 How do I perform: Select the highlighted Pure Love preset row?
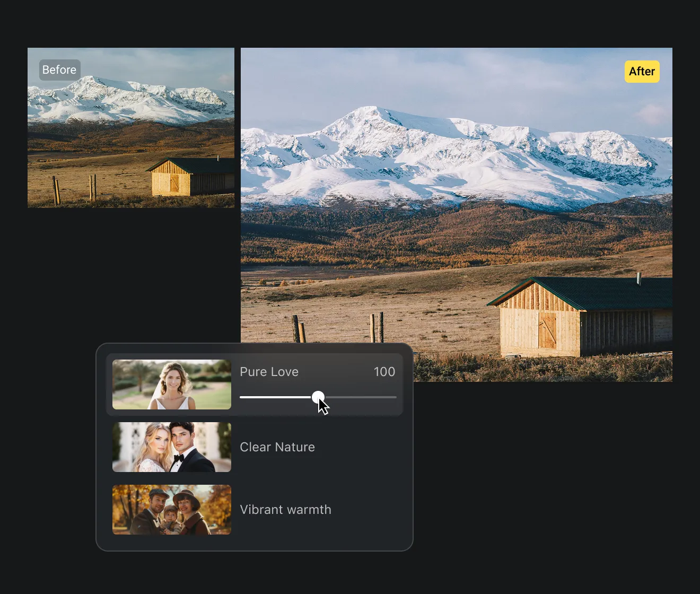pyautogui.click(x=255, y=384)
